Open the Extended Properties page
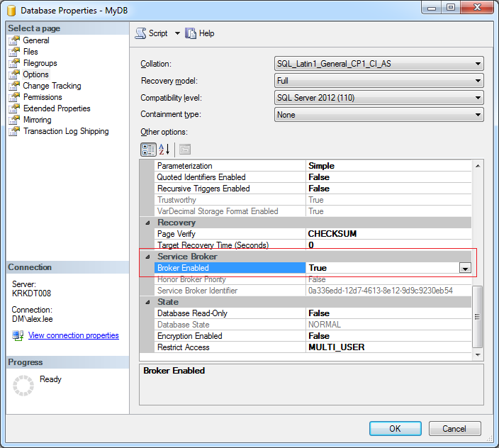The image size is (499, 448). pos(57,108)
